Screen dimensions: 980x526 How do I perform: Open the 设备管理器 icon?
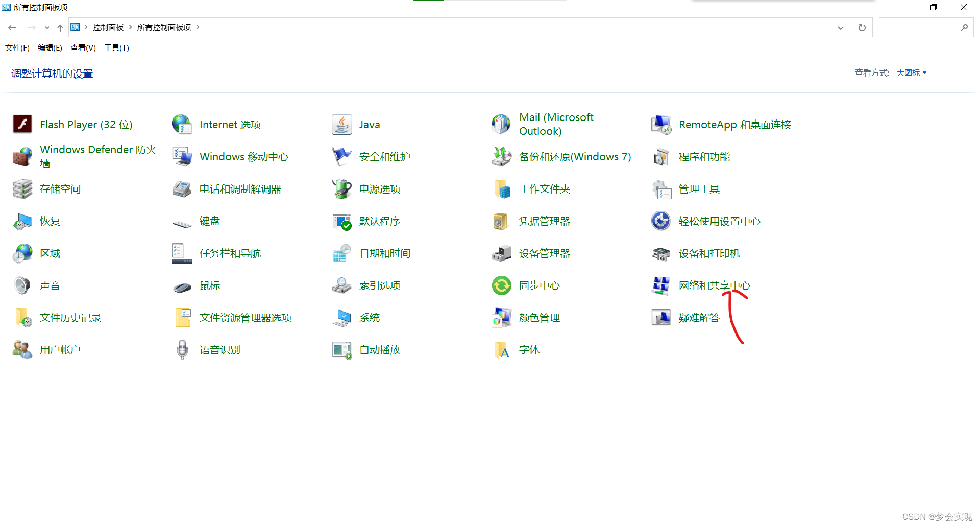coord(502,253)
